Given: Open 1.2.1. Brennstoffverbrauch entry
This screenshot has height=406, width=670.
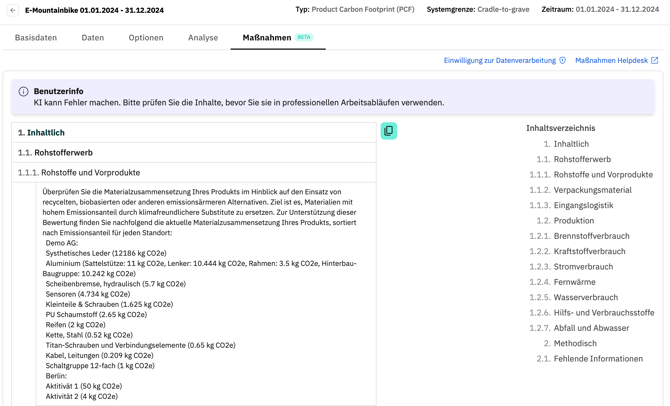Looking at the screenshot, I should [579, 236].
